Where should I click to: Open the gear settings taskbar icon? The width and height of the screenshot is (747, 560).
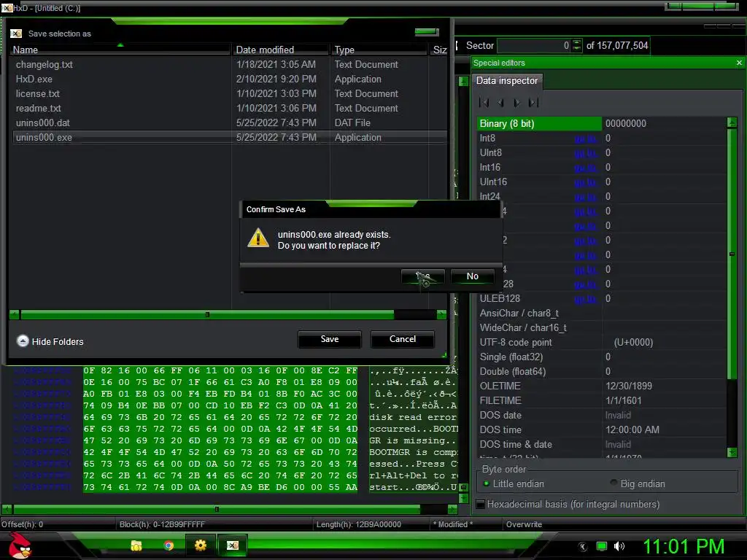[x=201, y=545]
